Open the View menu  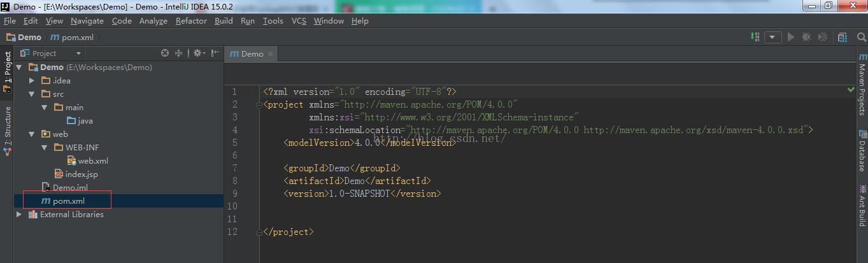54,20
